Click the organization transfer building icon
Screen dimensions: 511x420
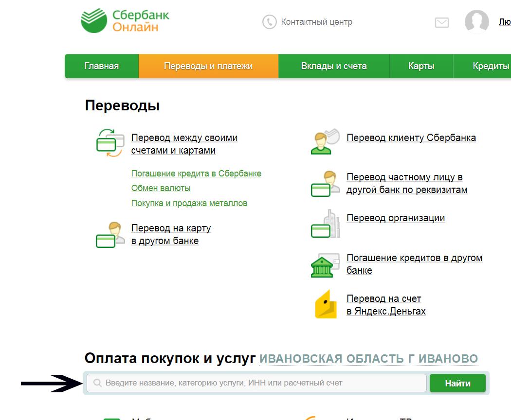click(x=325, y=224)
